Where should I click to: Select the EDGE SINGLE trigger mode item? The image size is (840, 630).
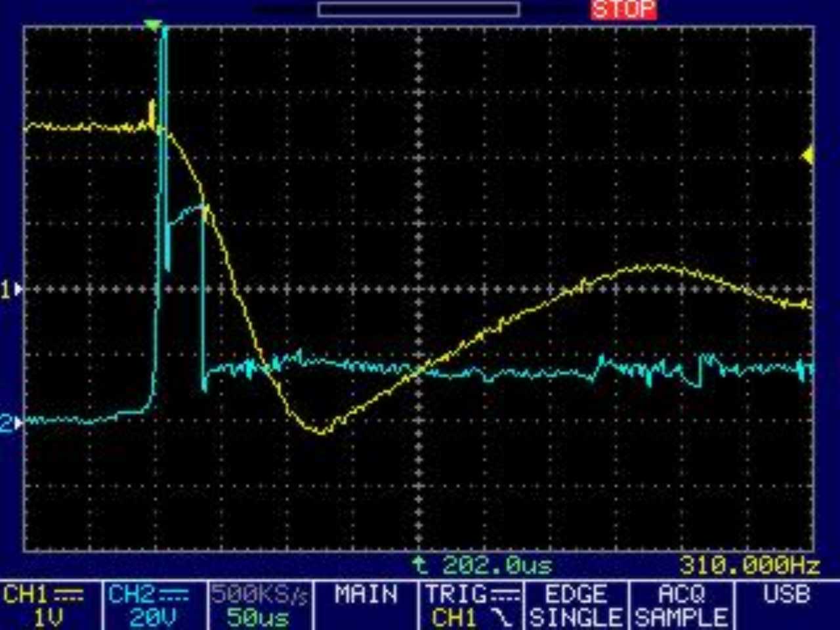click(x=576, y=606)
